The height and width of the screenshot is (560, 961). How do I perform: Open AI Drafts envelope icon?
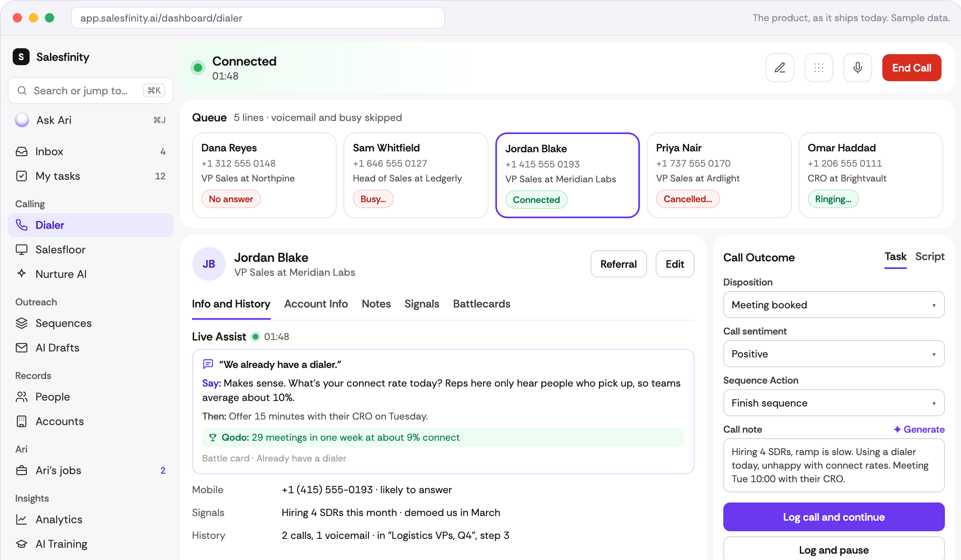(x=22, y=348)
